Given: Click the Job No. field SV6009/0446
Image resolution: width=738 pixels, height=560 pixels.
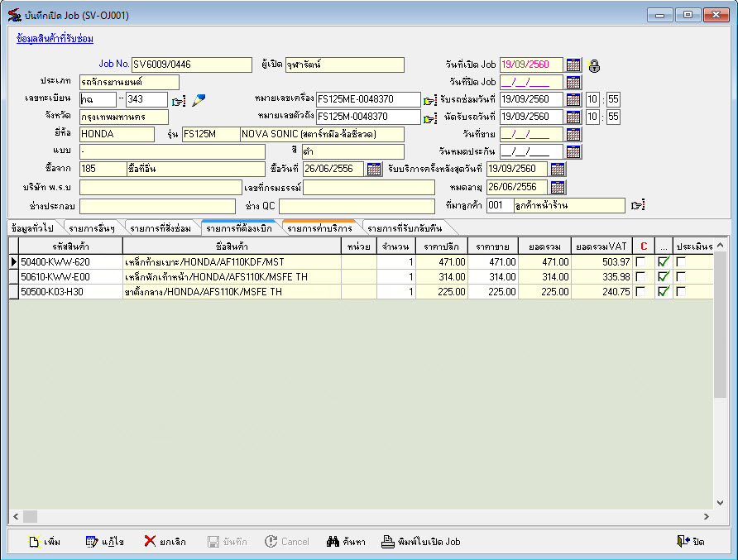Looking at the screenshot, I should [192, 65].
